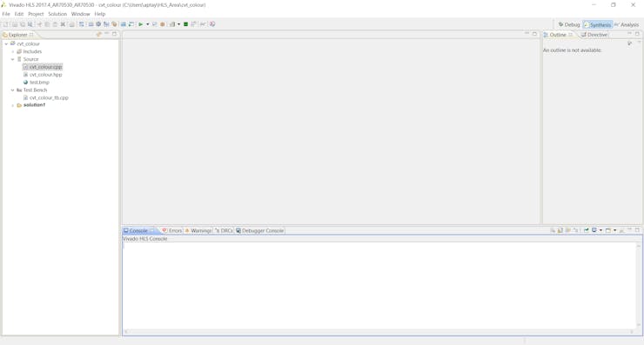
Task: Open the Analysis perspective
Action: point(627,24)
